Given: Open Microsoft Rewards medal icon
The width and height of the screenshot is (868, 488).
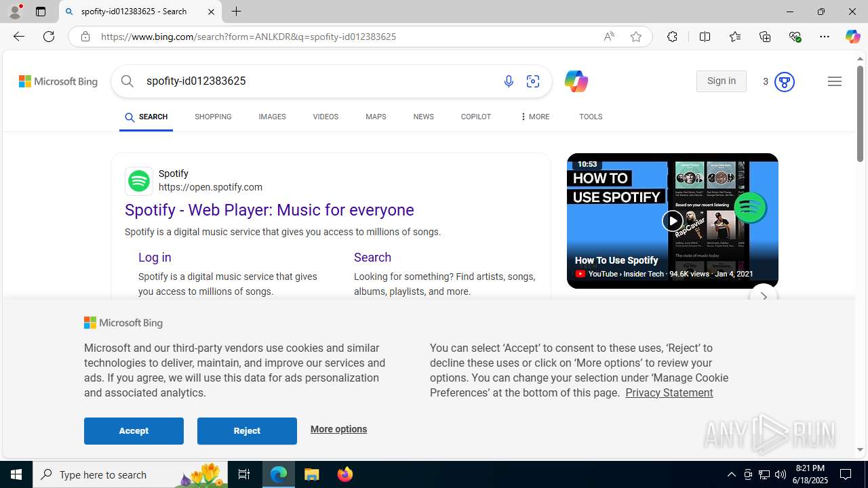Looking at the screenshot, I should [x=784, y=81].
